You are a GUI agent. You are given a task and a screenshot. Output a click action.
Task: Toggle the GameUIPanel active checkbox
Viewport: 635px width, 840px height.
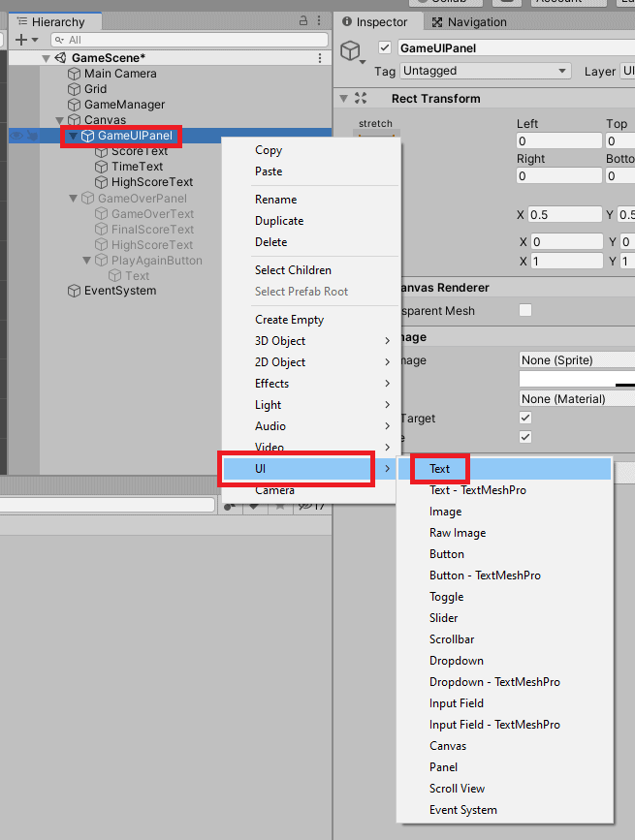pos(385,48)
